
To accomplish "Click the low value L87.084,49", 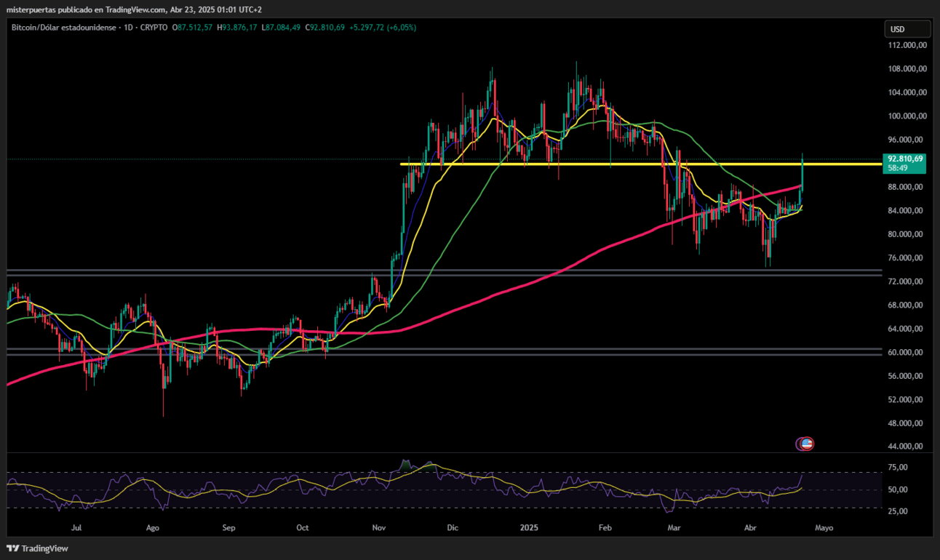I will [281, 28].
